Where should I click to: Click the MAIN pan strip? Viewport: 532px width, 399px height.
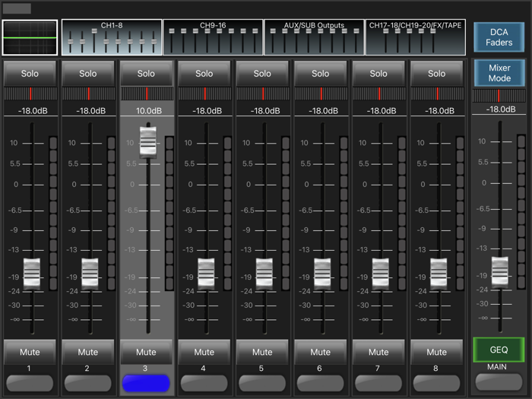(x=499, y=96)
